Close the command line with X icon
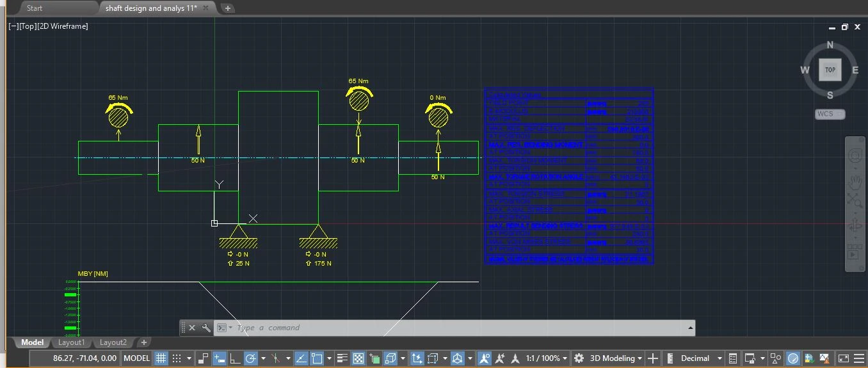The width and height of the screenshot is (868, 368). point(191,328)
